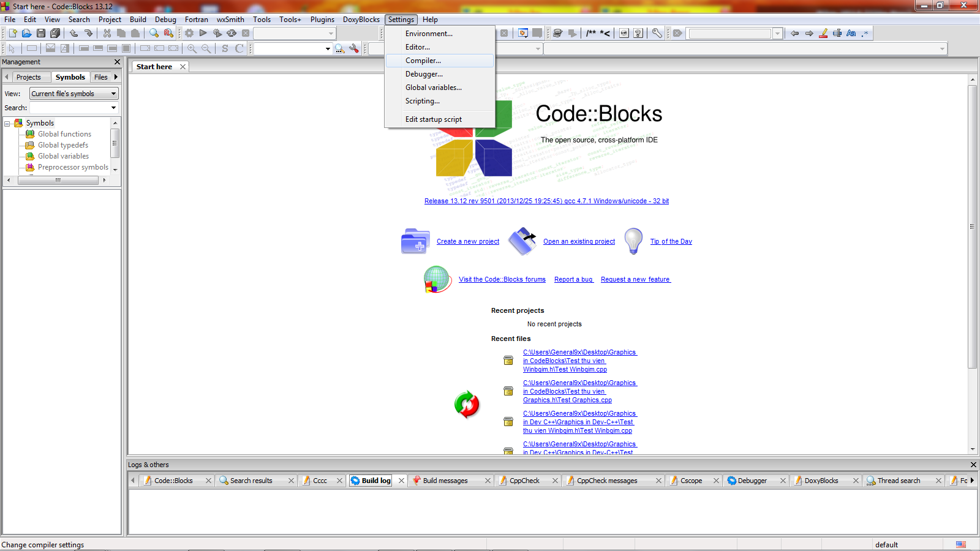Open the 'Current file's symbols' view dropdown
This screenshot has height=551, width=980.
coord(113,93)
